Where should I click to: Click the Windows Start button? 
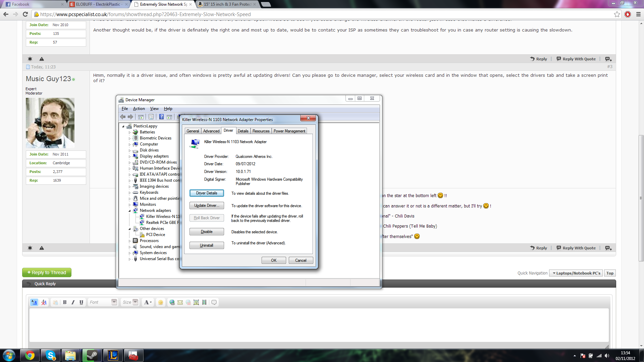(x=9, y=355)
